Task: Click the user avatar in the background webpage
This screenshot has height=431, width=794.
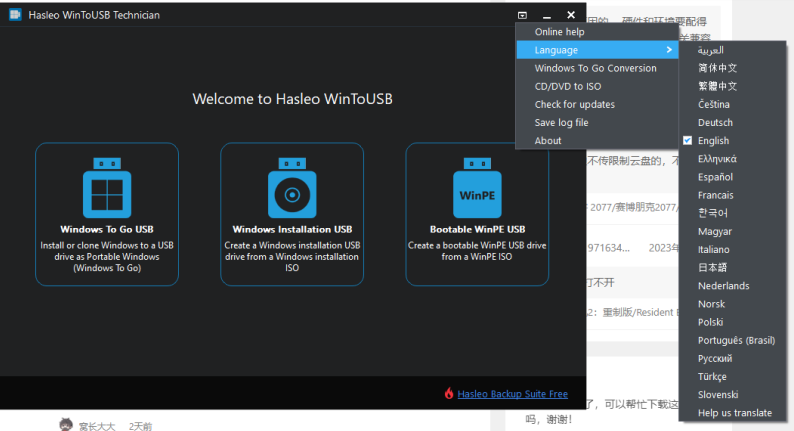Action: point(66,425)
